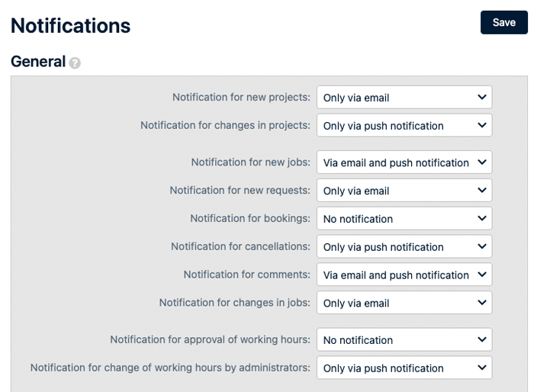Open the new projects notification dropdown
Screen dimensions: 537x392
(x=404, y=98)
